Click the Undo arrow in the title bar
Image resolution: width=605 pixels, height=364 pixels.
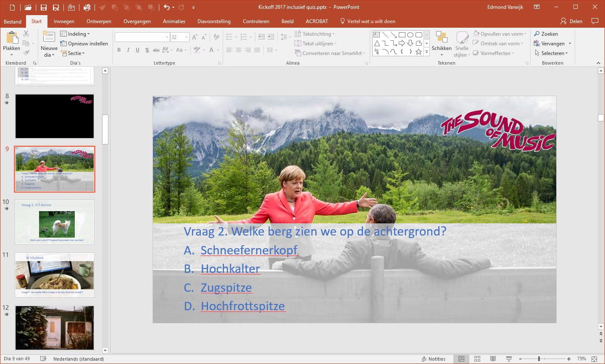pyautogui.click(x=166, y=7)
